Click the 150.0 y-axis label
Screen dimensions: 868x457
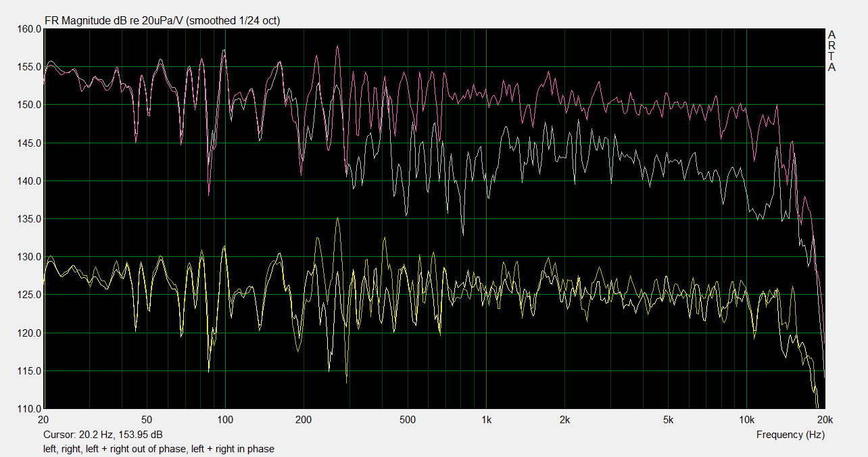pyautogui.click(x=28, y=105)
